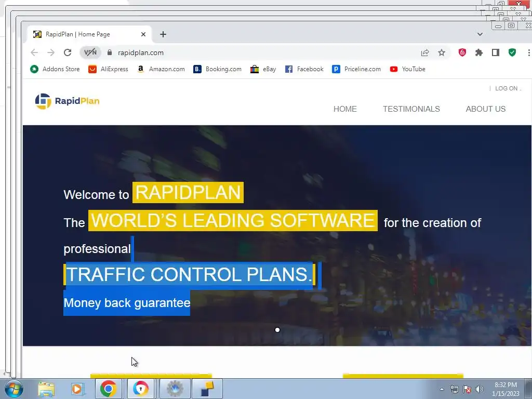Share this page icon
This screenshot has width=532, height=399.
425,52
